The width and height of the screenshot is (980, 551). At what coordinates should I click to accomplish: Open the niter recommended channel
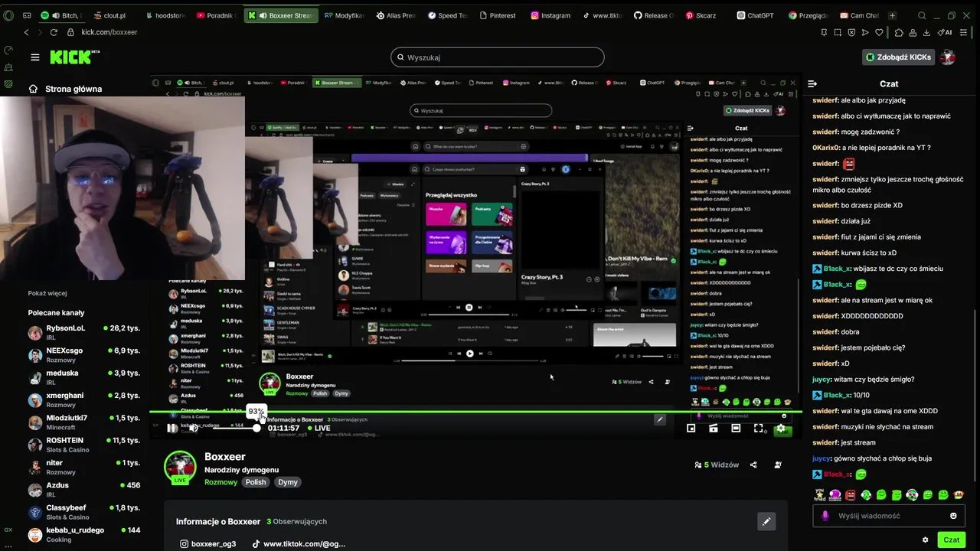click(84, 468)
